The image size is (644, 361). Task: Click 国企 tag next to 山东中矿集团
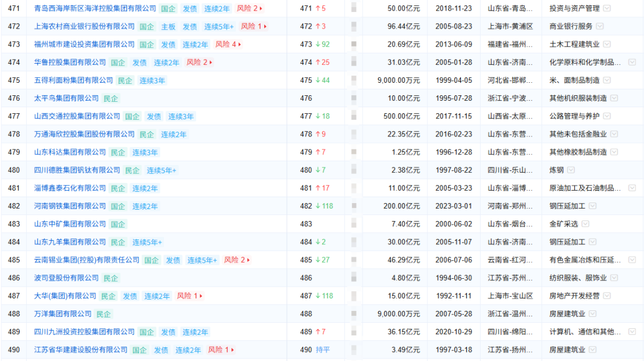tap(118, 225)
